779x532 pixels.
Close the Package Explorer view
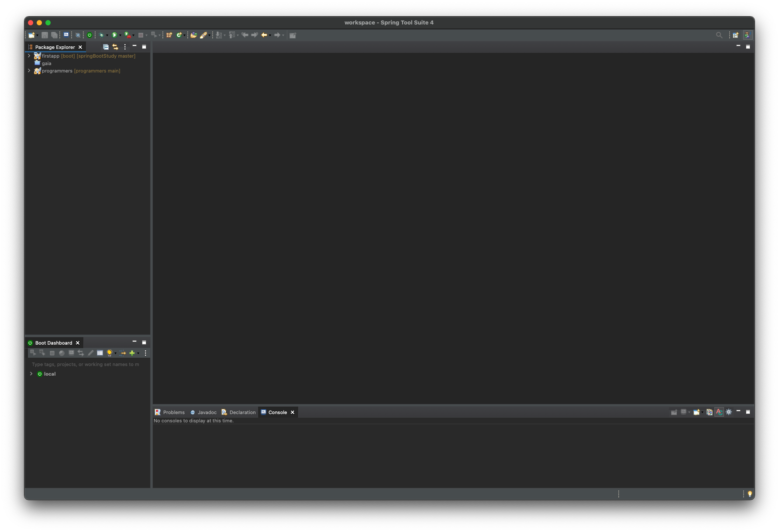click(80, 47)
